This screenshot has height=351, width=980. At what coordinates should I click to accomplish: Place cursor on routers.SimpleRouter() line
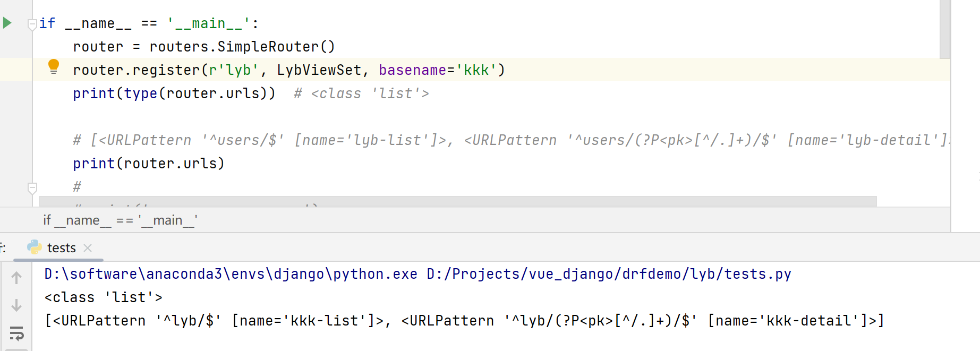(204, 47)
